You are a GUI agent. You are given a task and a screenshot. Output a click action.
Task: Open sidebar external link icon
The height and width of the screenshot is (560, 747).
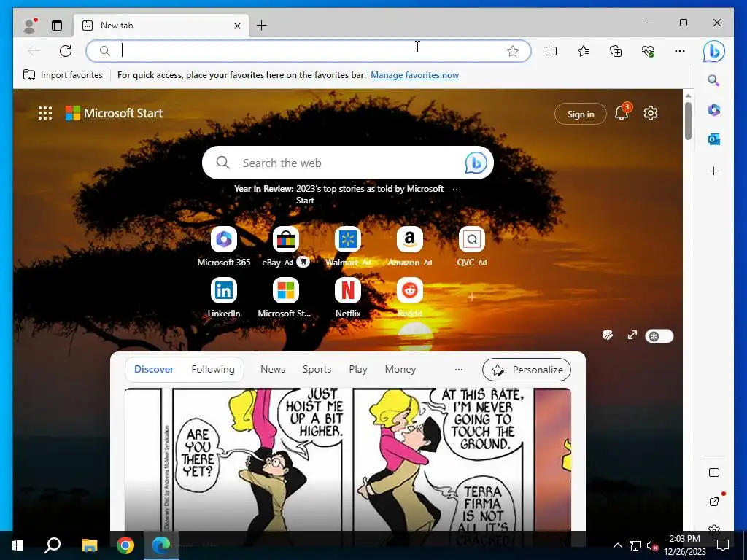point(713,502)
